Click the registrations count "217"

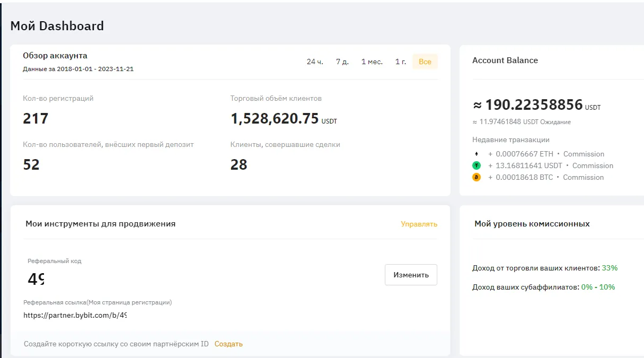tap(35, 118)
